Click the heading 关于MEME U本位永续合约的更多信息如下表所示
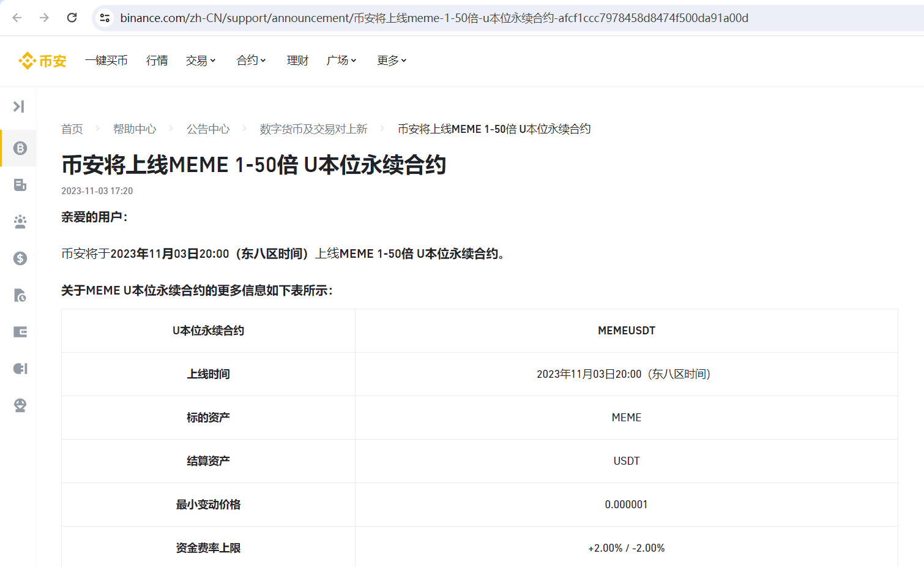The width and height of the screenshot is (924, 567). [197, 291]
